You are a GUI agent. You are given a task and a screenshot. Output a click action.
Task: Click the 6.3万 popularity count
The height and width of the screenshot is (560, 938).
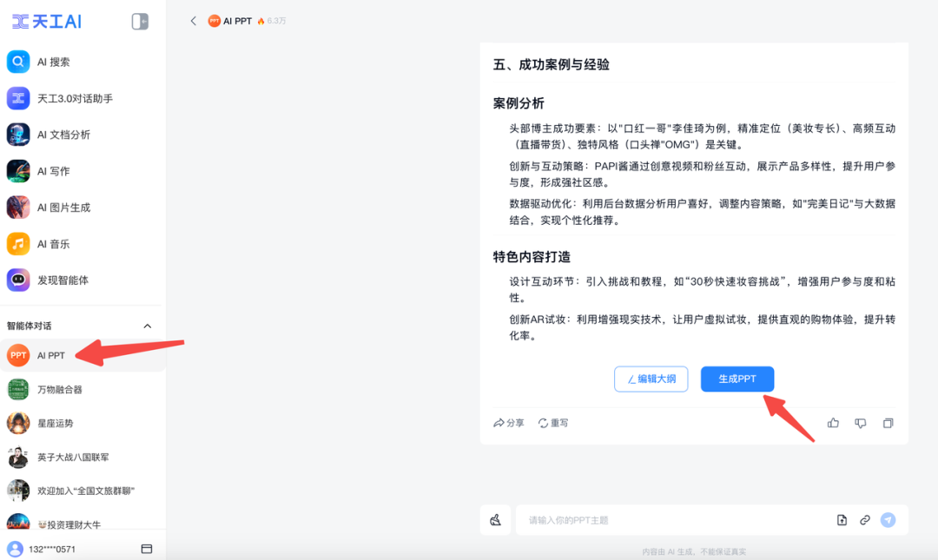(276, 21)
